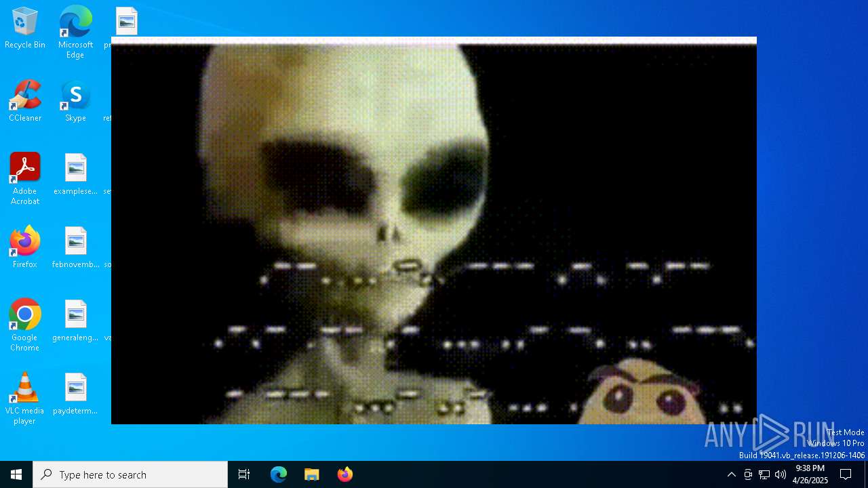Select the paydeterm... image file icon
The image size is (868, 488).
[75, 394]
